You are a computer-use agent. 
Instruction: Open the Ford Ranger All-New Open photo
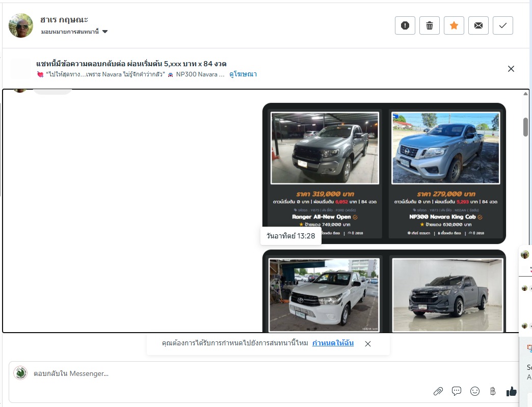click(325, 148)
